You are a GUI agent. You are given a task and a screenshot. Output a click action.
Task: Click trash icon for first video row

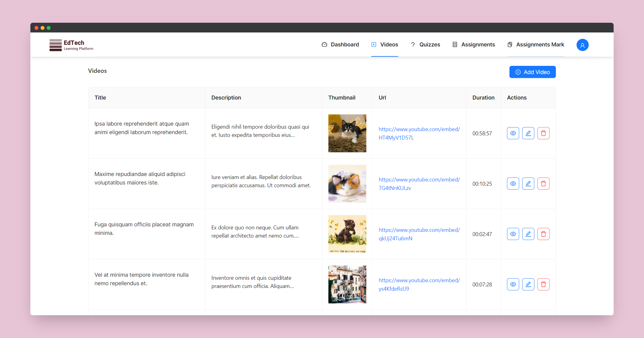click(x=543, y=133)
